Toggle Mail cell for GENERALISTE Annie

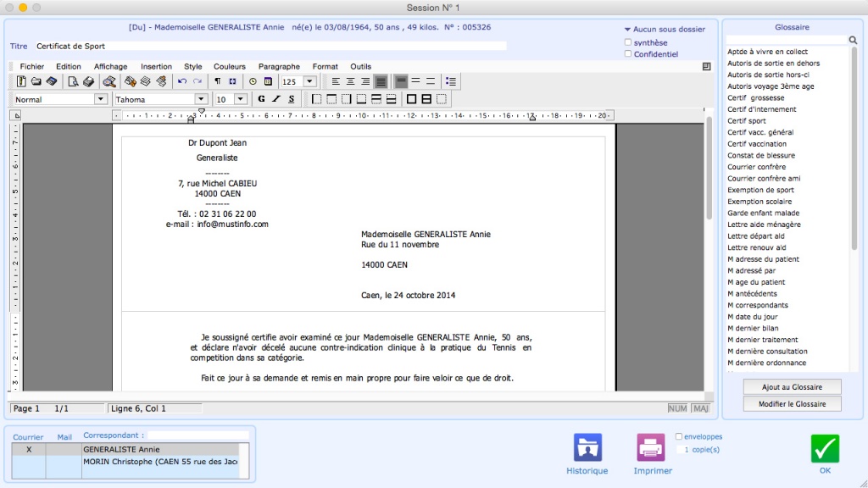pos(64,449)
